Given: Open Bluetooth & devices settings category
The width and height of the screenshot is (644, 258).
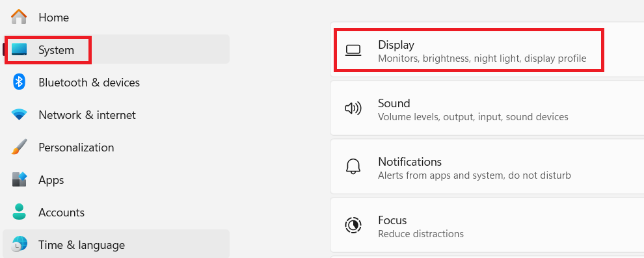Looking at the screenshot, I should 116,83.
